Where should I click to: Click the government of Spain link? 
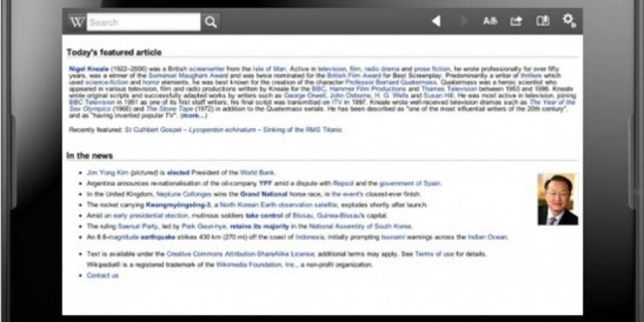(409, 184)
